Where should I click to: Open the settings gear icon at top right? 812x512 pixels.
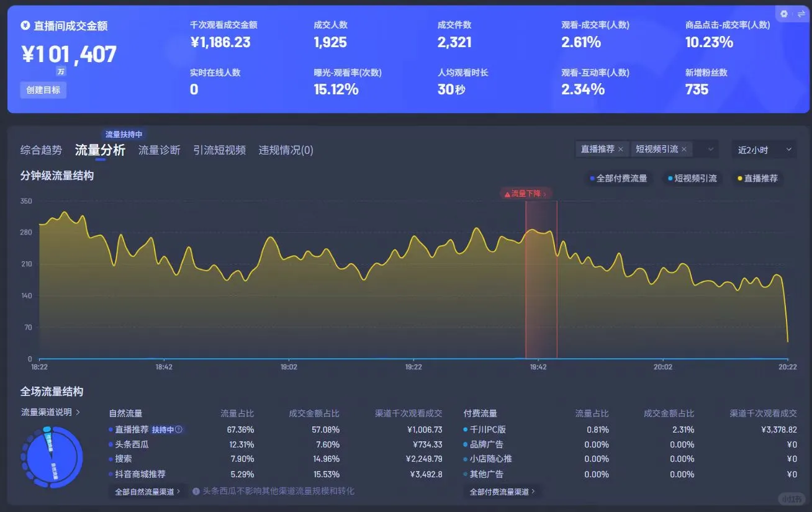[x=783, y=14]
